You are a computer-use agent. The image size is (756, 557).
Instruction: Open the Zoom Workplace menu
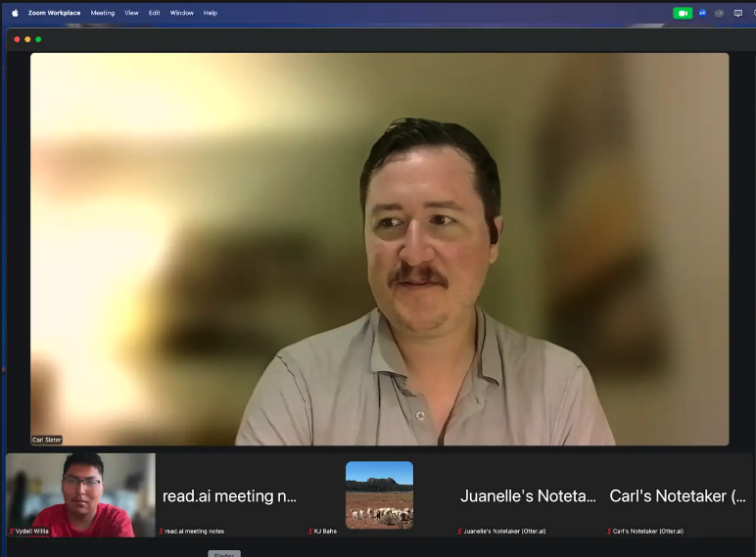coord(54,13)
